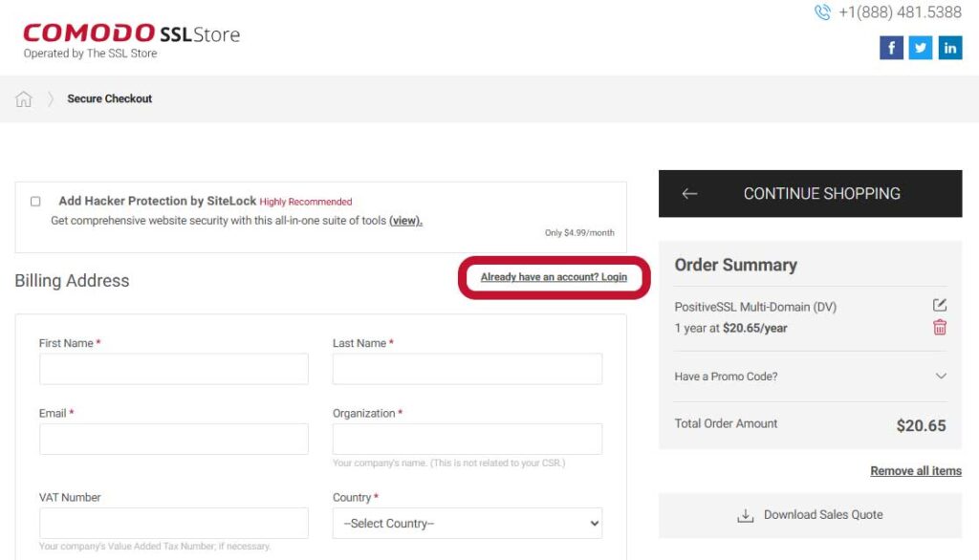979x560 pixels.
Task: Click Download Sales Quote button
Action: click(811, 515)
